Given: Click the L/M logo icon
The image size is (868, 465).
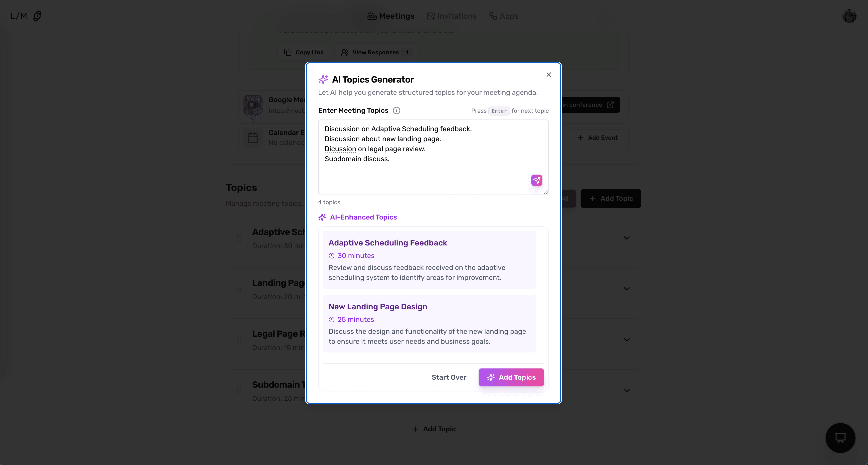Looking at the screenshot, I should [x=37, y=16].
